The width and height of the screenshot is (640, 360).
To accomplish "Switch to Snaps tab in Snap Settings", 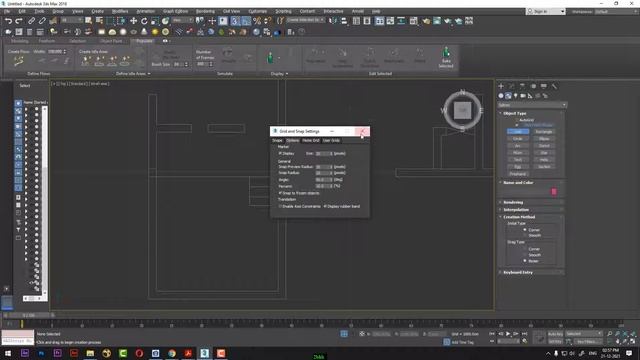I will pyautogui.click(x=278, y=140).
